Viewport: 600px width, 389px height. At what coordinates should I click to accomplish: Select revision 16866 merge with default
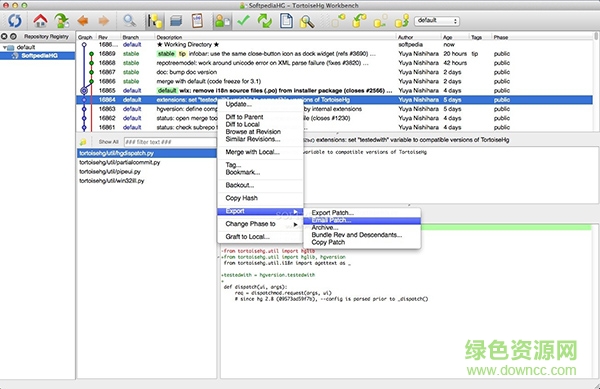click(335, 81)
